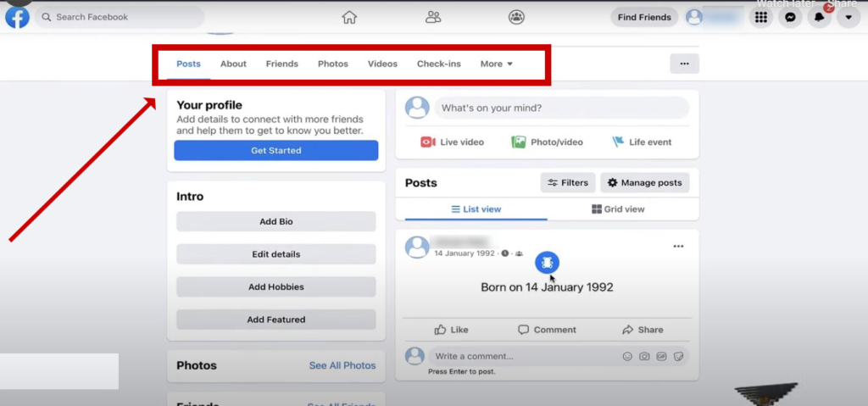Open the account dropdown arrow
The image size is (868, 406).
(x=848, y=17)
